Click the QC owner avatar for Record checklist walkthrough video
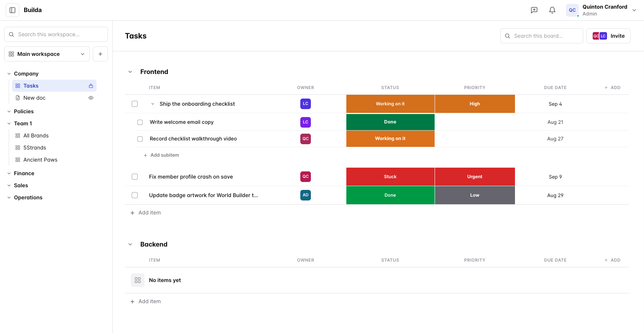 306,139
